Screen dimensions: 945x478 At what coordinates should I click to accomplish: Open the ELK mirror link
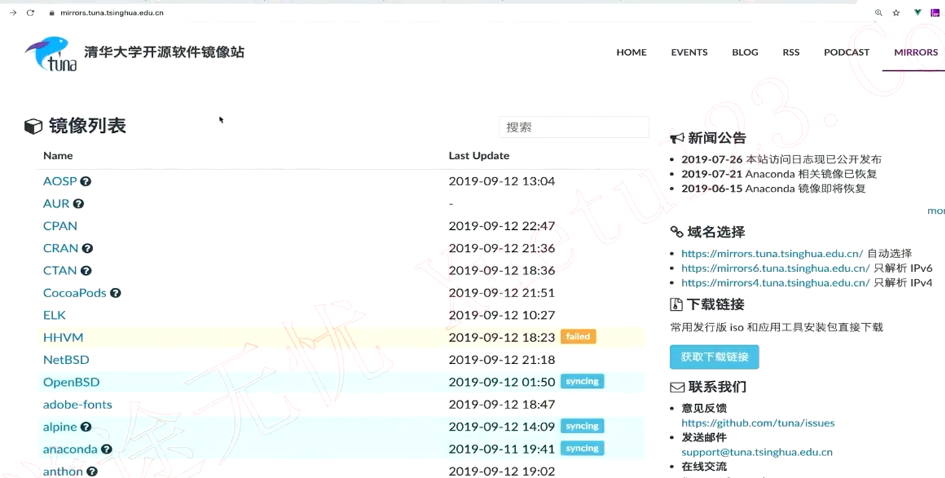pyautogui.click(x=54, y=315)
